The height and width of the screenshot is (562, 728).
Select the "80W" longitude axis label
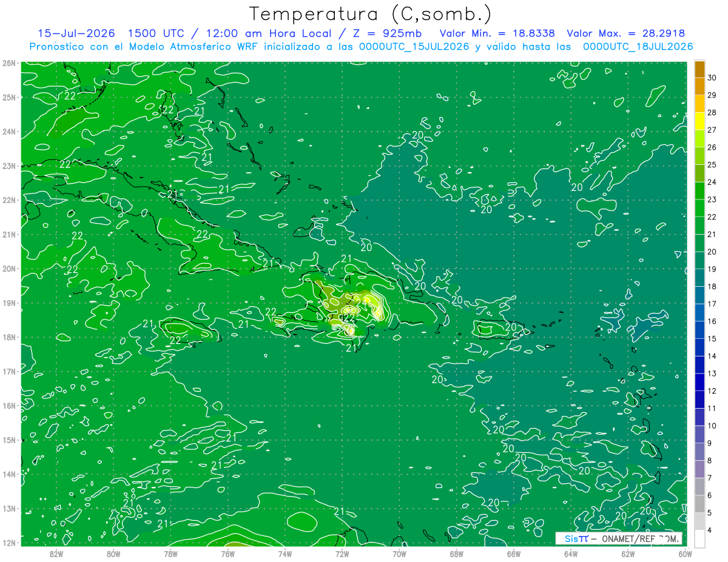pos(113,554)
